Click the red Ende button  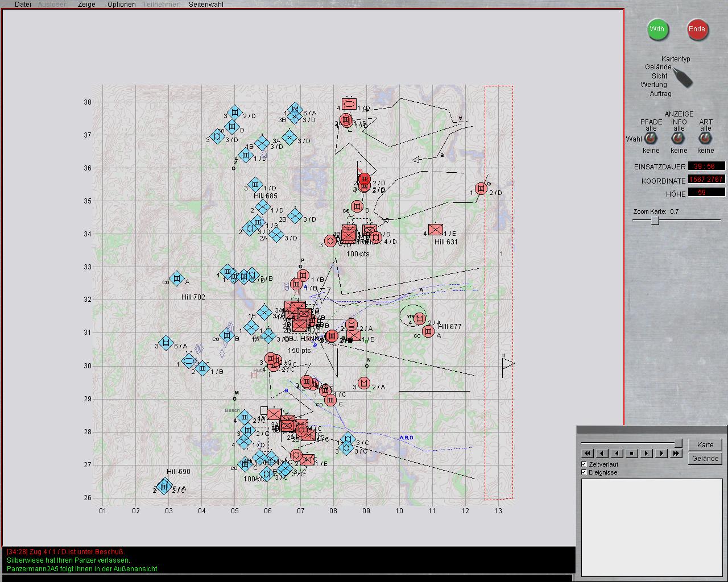(697, 30)
